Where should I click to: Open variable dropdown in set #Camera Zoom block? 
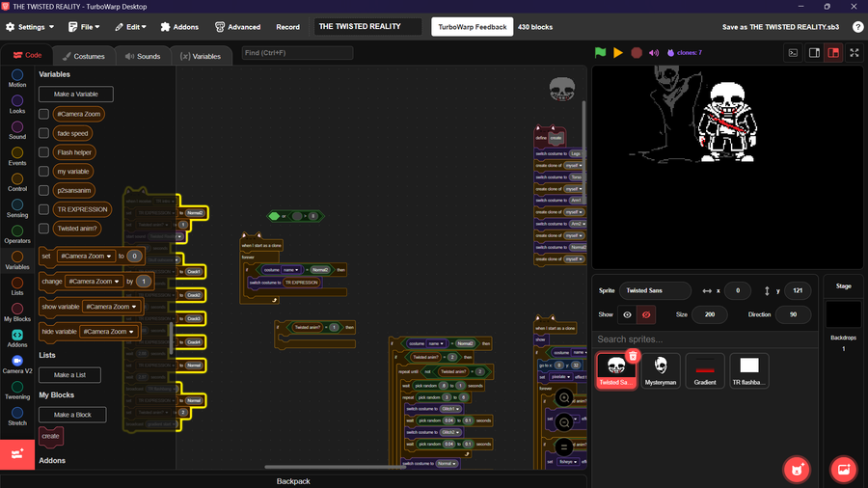(86, 257)
